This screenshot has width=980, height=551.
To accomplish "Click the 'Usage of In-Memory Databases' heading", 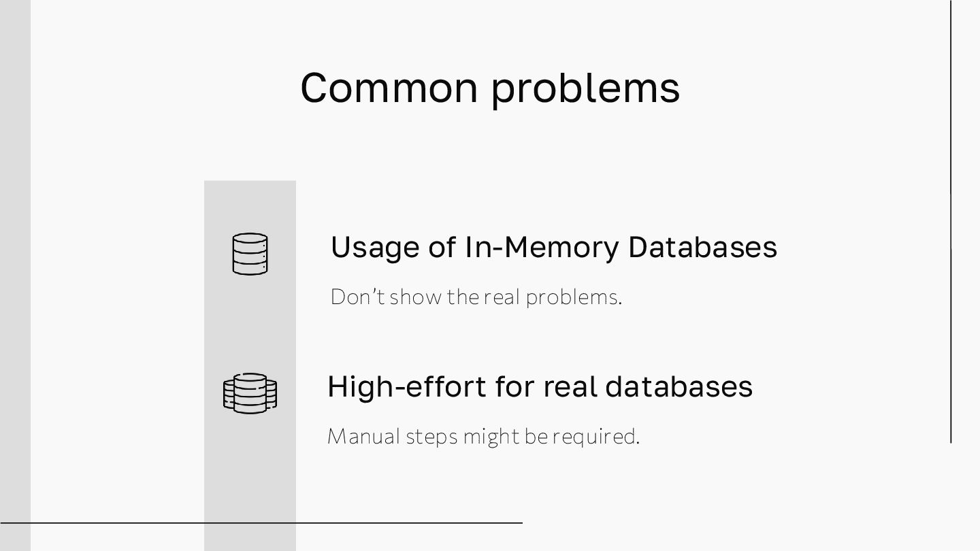I will tap(553, 247).
